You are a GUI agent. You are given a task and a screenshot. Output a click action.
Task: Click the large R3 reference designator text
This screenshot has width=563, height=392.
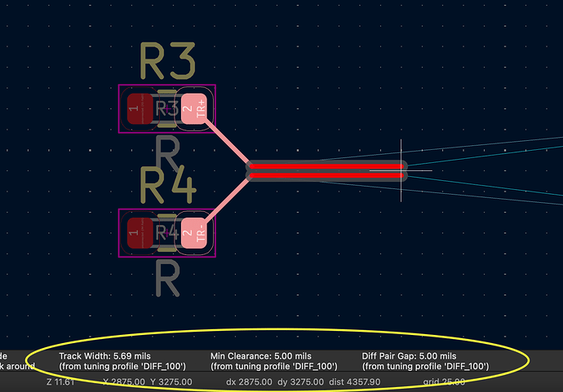point(168,63)
